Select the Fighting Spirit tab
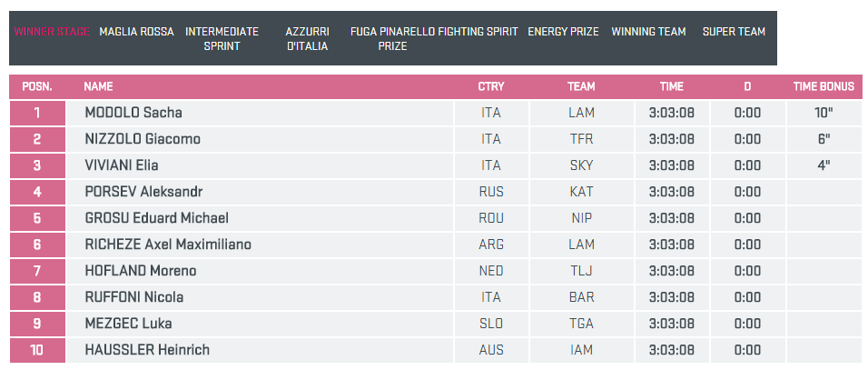 pos(478,32)
